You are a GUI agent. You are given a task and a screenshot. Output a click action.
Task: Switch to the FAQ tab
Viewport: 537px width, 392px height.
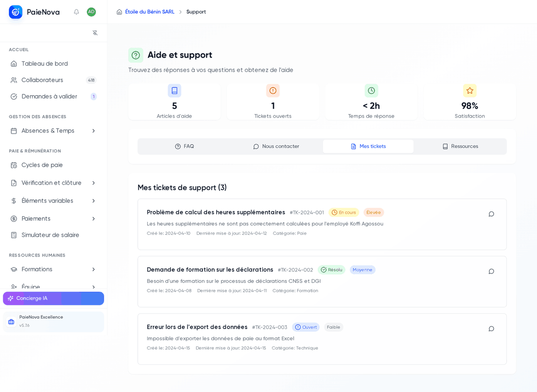[184, 147]
